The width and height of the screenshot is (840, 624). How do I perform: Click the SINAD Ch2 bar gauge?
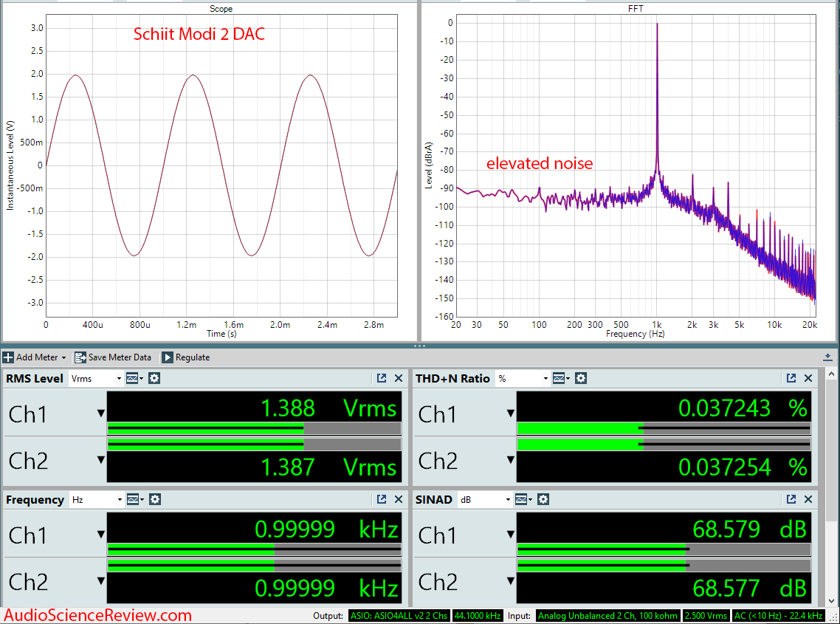point(664,566)
